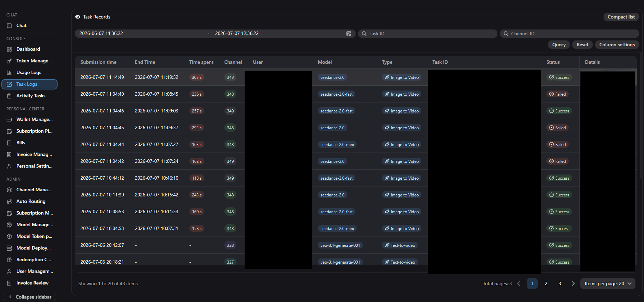Image resolution: width=644 pixels, height=302 pixels.
Task: Click the Task Logs checkbox icon
Action: tap(9, 84)
